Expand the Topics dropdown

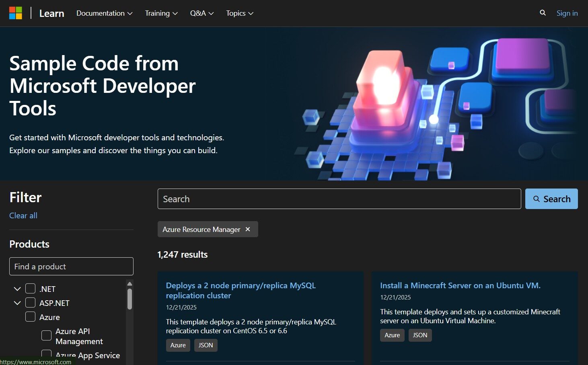point(239,13)
